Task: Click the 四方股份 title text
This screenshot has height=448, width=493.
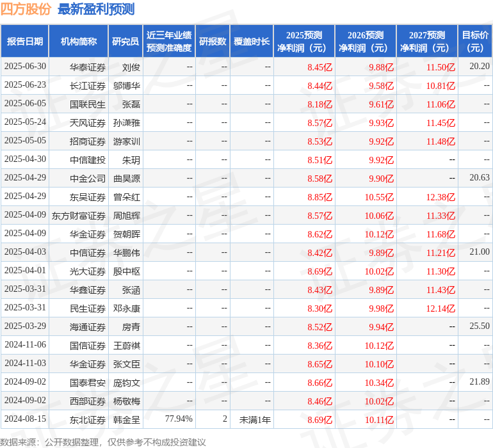Action: pos(26,9)
